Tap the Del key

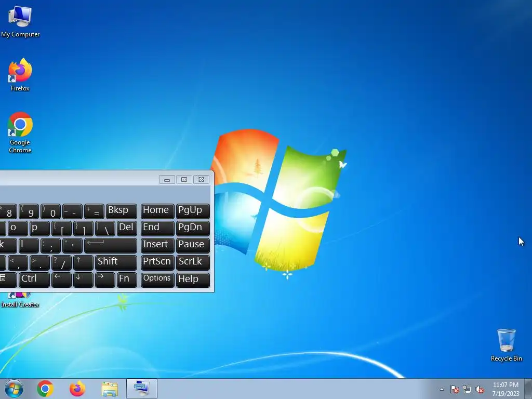127,228
